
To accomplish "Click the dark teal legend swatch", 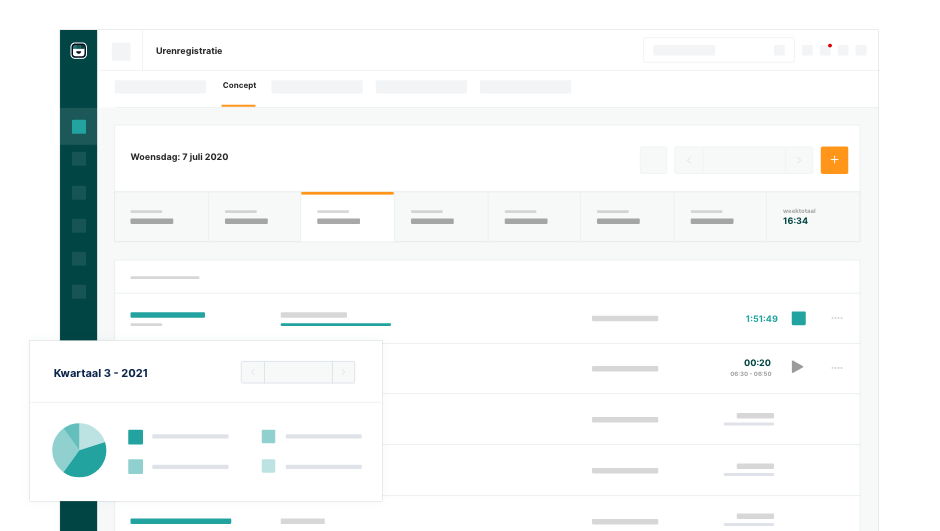I will tap(136, 437).
